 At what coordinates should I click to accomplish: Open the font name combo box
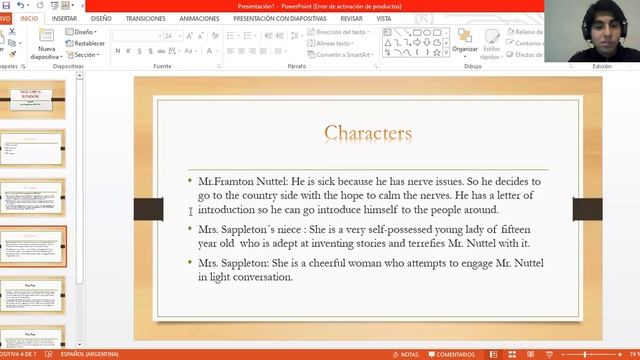pyautogui.click(x=137, y=36)
